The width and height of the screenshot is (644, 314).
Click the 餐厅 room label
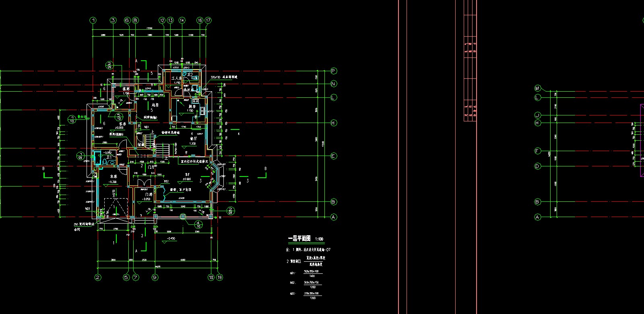pos(194,139)
